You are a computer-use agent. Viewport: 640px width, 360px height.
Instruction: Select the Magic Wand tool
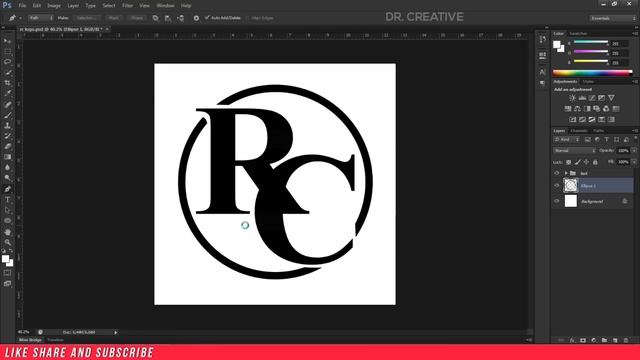pos(7,73)
